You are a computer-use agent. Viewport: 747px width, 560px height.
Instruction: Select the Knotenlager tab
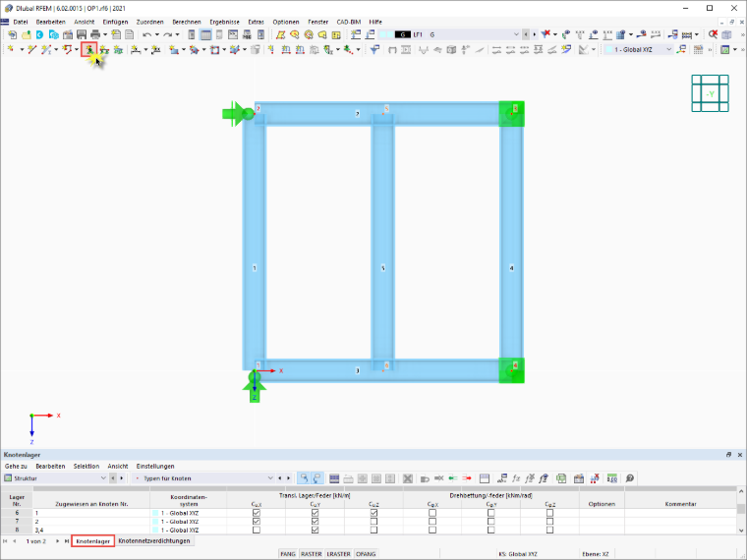[x=93, y=541]
